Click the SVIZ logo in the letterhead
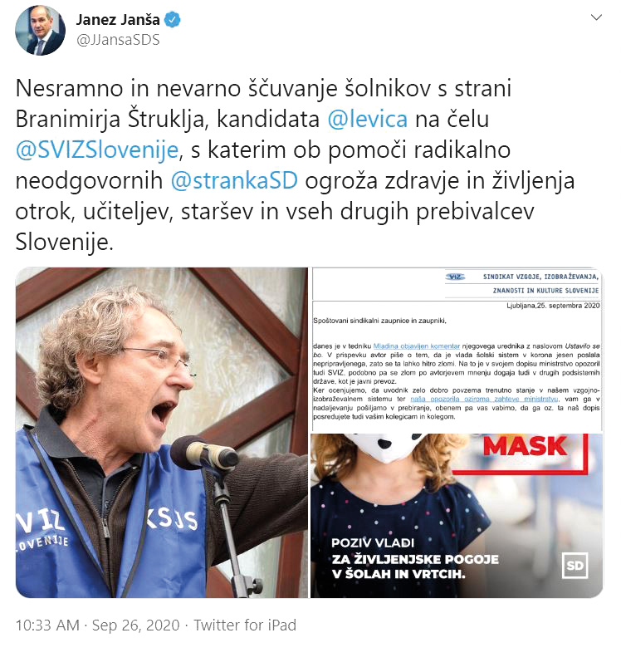The height and width of the screenshot is (672, 621). [455, 277]
